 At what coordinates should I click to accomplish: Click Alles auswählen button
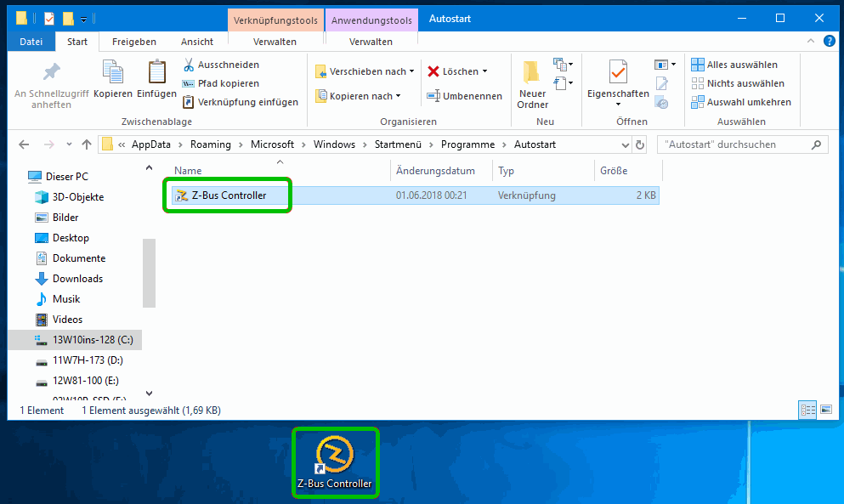pyautogui.click(x=734, y=65)
